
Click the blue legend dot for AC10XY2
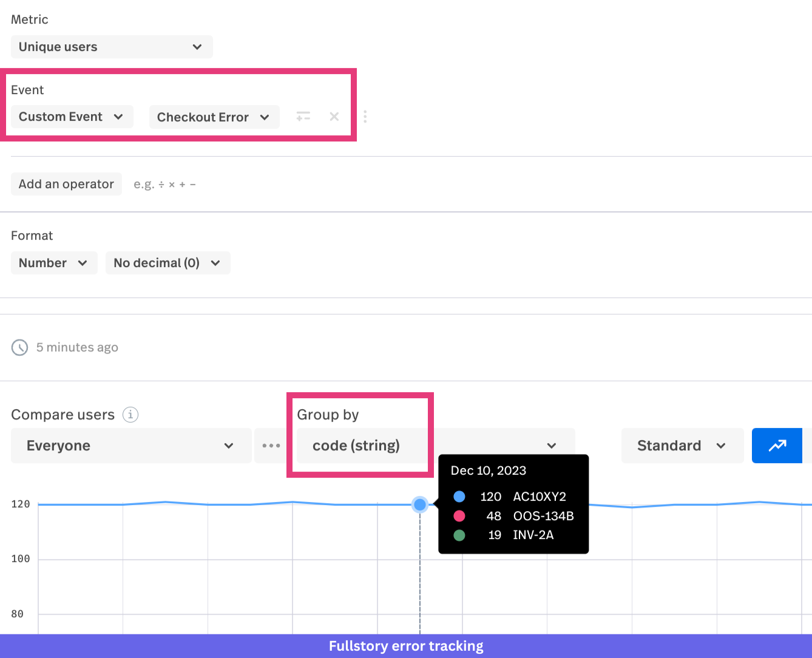(459, 497)
